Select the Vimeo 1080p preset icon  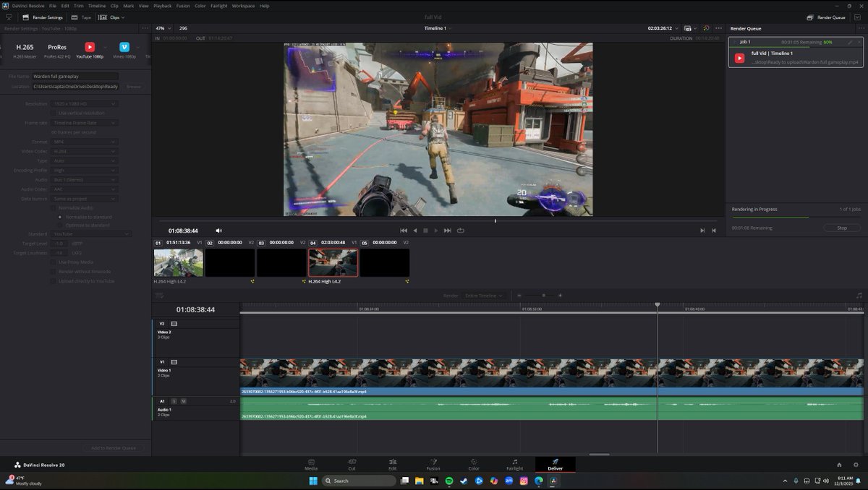[x=124, y=47]
